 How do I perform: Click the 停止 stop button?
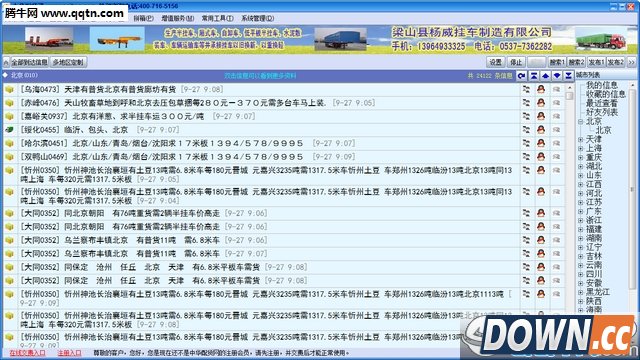tap(516, 62)
